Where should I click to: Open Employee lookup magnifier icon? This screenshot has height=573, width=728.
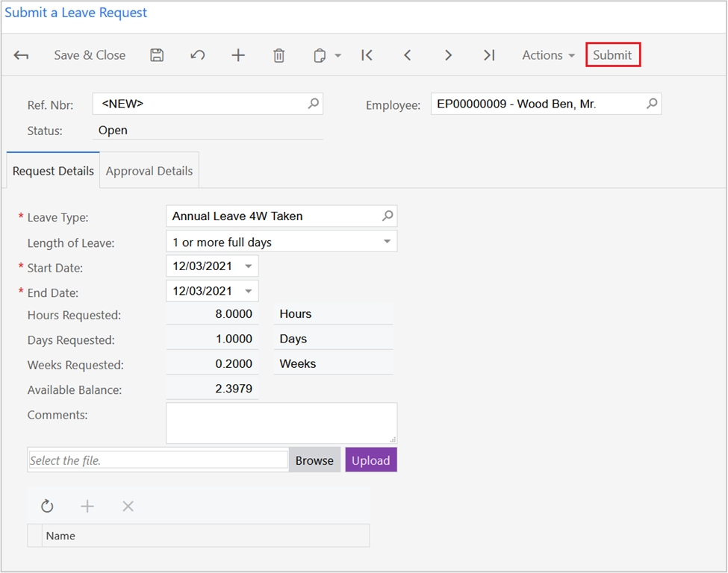point(652,104)
